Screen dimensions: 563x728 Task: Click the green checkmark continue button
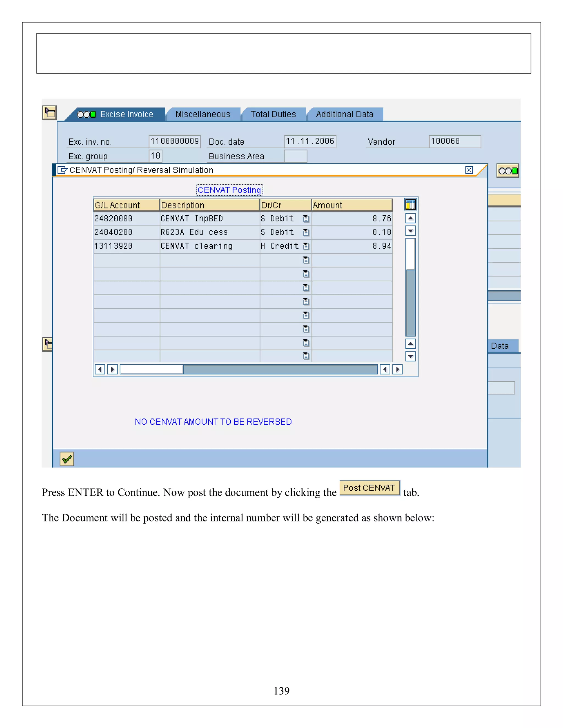[67, 459]
